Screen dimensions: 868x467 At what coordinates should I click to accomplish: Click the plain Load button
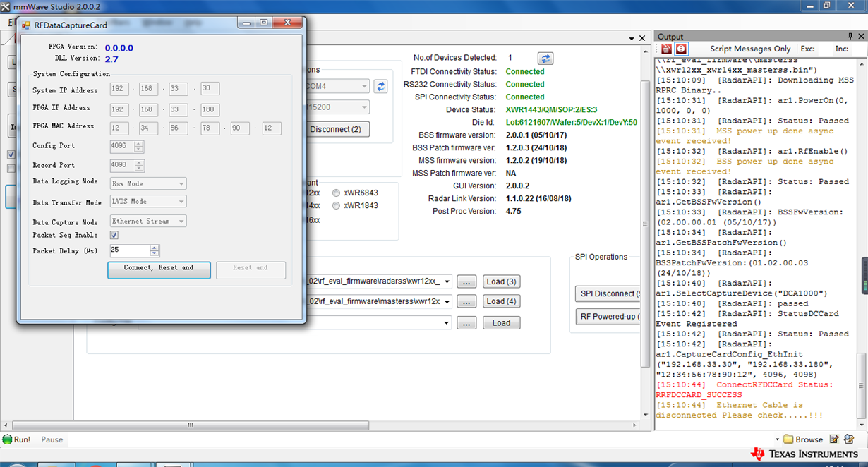501,323
